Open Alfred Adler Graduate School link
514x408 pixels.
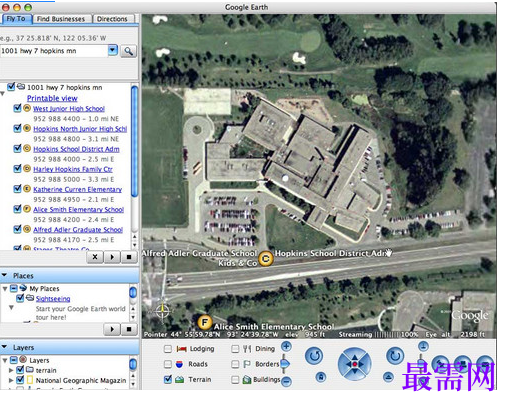[x=78, y=230]
